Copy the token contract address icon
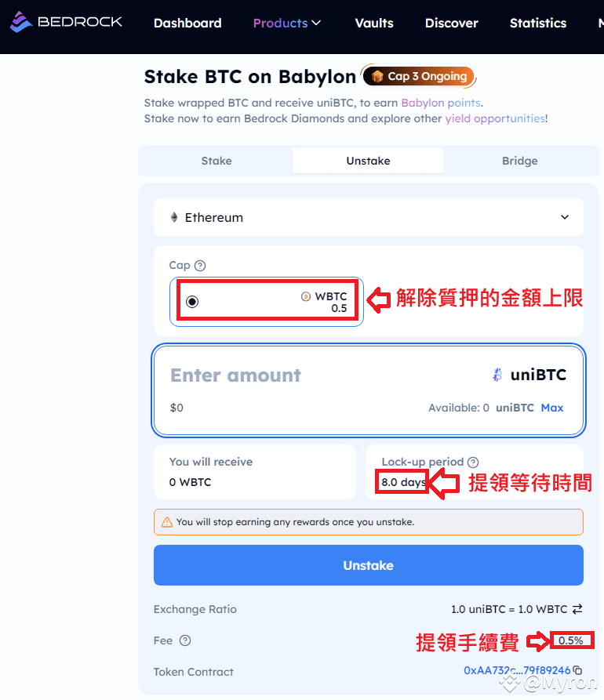The height and width of the screenshot is (700, 604). [x=577, y=670]
